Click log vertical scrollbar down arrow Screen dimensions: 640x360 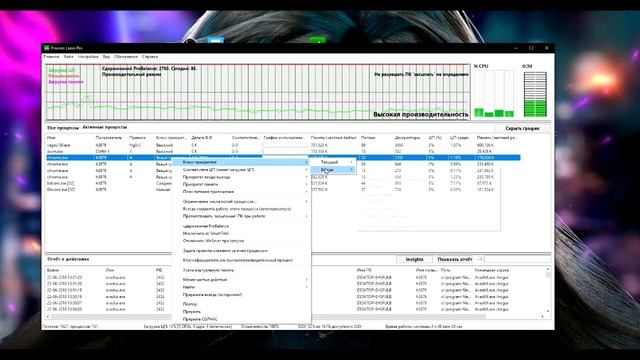click(548, 311)
